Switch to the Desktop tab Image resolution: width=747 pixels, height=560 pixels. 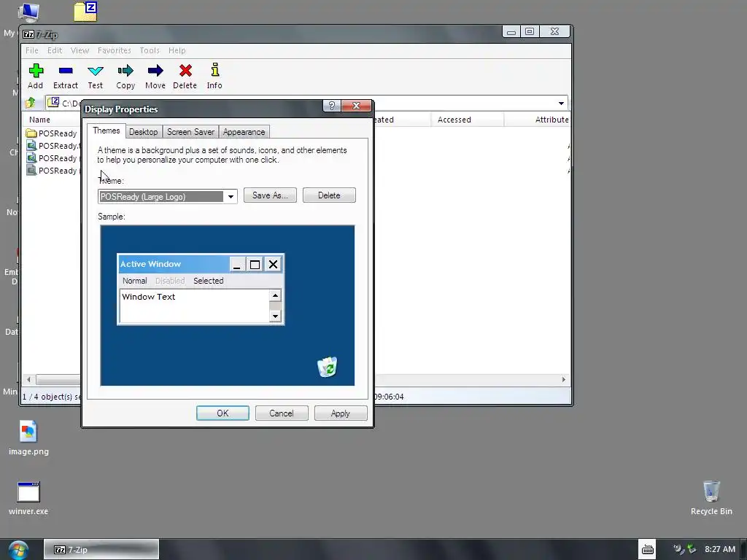coord(144,132)
